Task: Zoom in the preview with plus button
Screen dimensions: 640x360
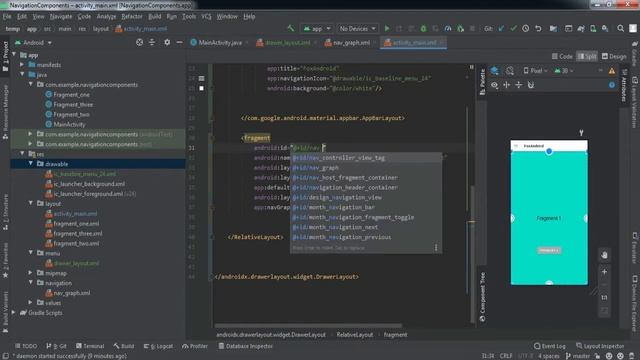Action: (x=604, y=272)
